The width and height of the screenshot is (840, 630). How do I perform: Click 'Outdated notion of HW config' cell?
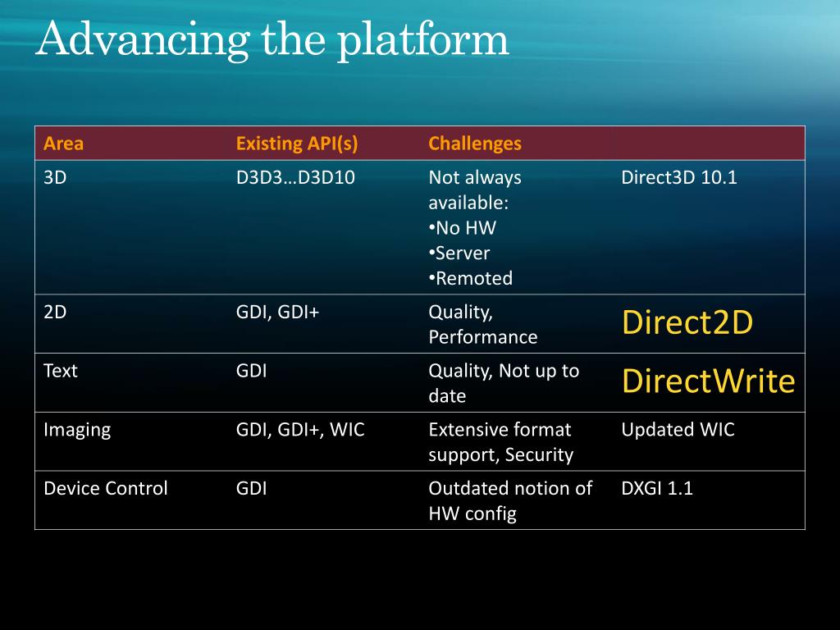point(510,501)
